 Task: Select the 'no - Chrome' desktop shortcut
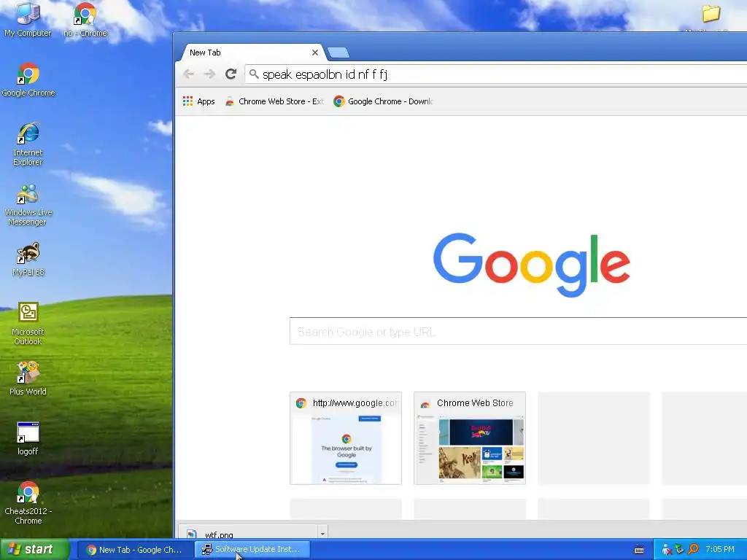pyautogui.click(x=85, y=20)
